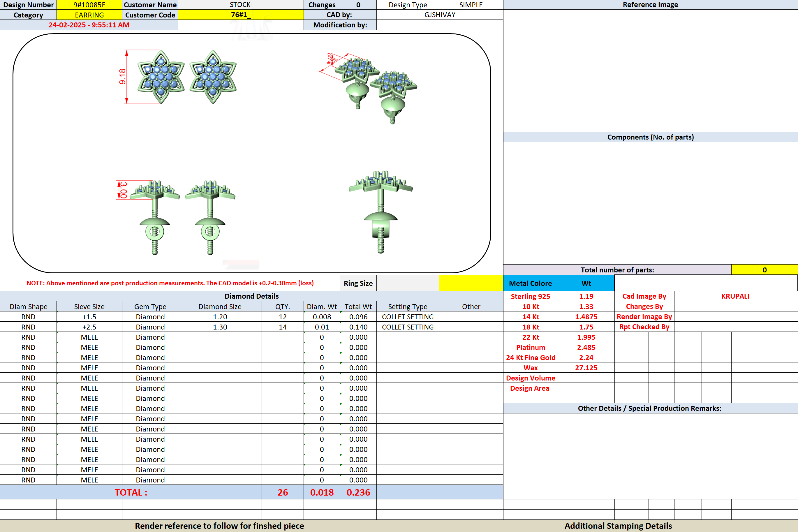
Task: Click the single earring back view render
Action: [x=381, y=212]
